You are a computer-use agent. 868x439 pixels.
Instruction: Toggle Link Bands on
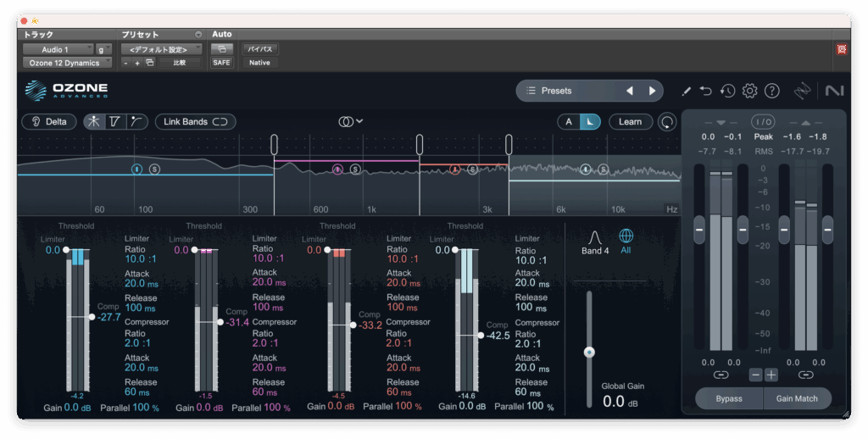pos(195,122)
